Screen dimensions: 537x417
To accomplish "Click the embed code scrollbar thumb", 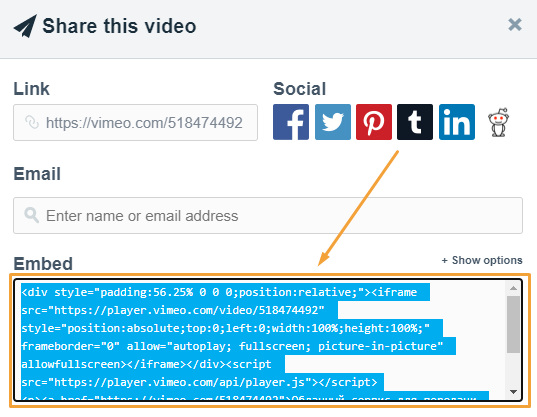I will coord(513,324).
